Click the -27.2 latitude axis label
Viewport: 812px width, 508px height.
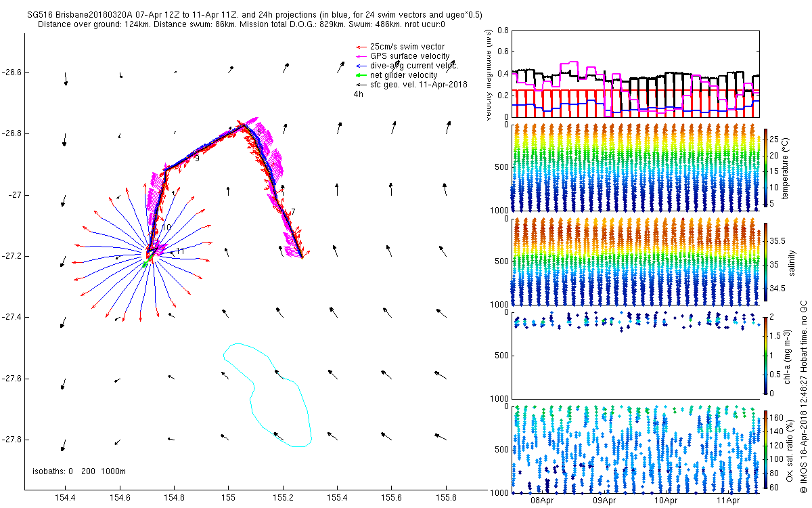pyautogui.click(x=12, y=256)
